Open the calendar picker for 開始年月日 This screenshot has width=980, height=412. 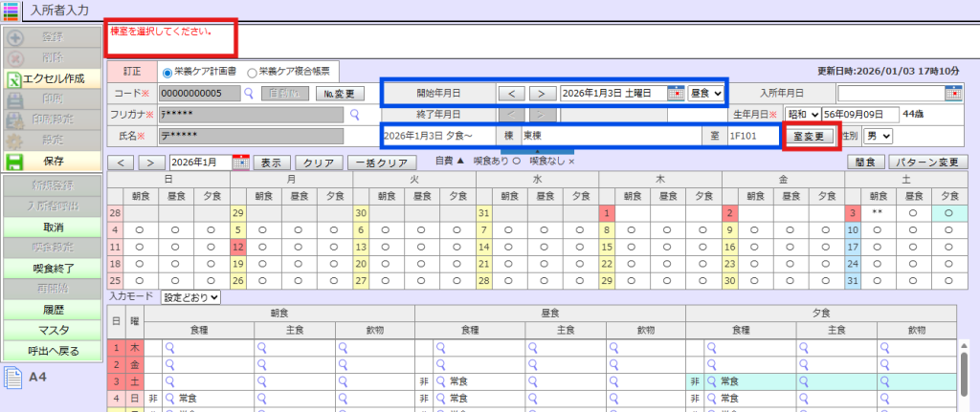pos(676,93)
